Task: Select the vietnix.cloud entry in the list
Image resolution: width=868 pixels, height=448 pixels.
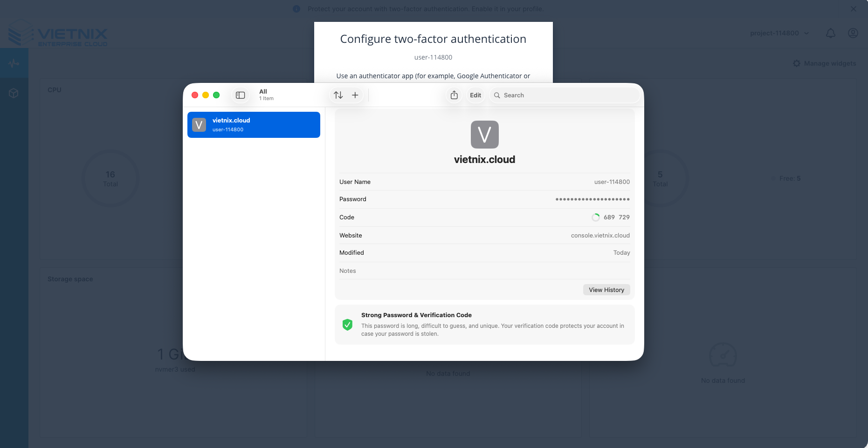Action: click(x=254, y=124)
